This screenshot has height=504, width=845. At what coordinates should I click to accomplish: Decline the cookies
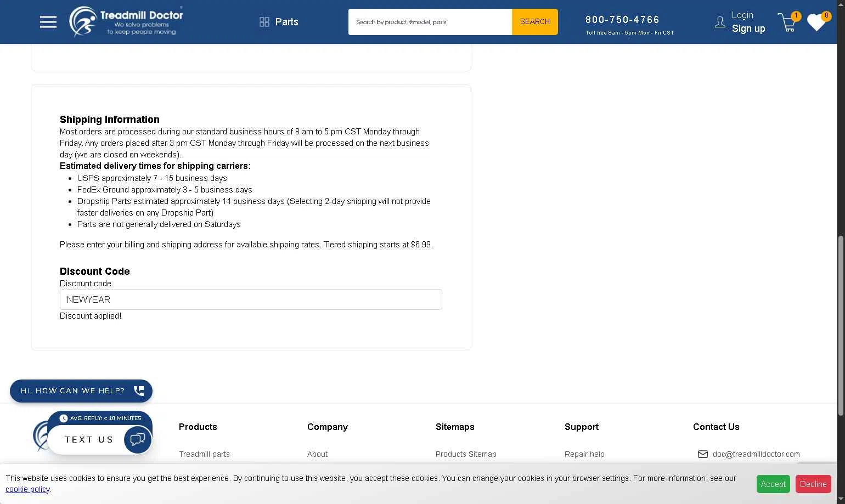pyautogui.click(x=813, y=484)
